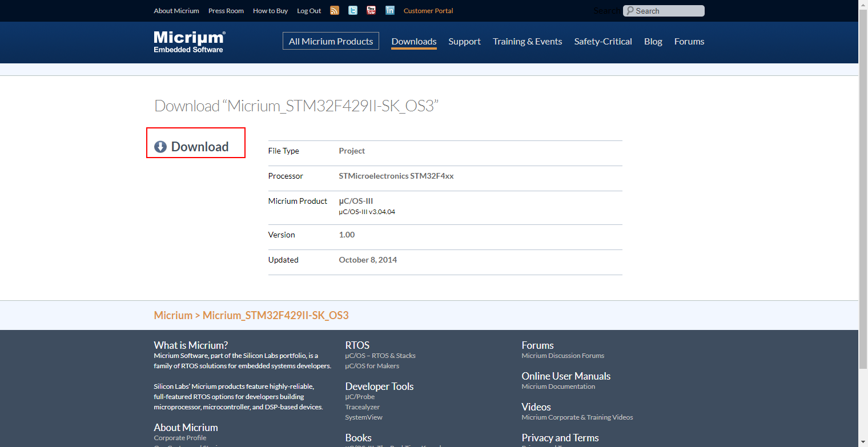
Task: Go to the Press Room
Action: pyautogui.click(x=226, y=11)
